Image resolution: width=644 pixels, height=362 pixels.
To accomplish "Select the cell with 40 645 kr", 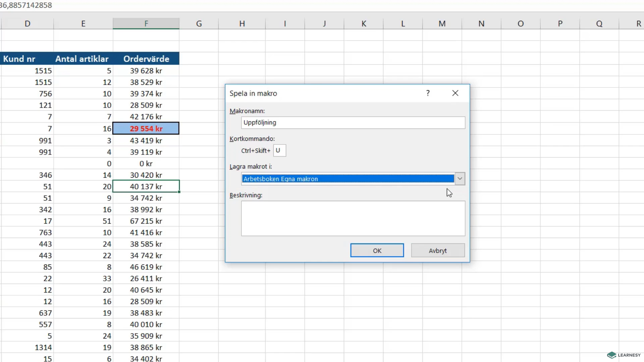I will click(x=146, y=290).
